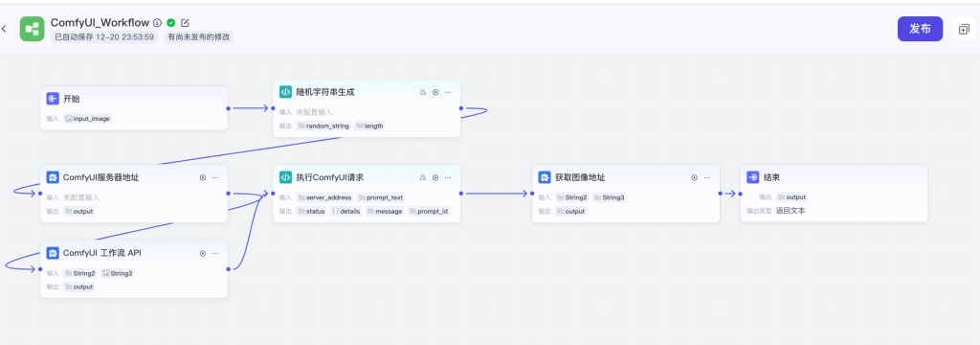Click the duplicate workflow icon beside 发布
Screen dimensions: 980x345
pyautogui.click(x=964, y=29)
